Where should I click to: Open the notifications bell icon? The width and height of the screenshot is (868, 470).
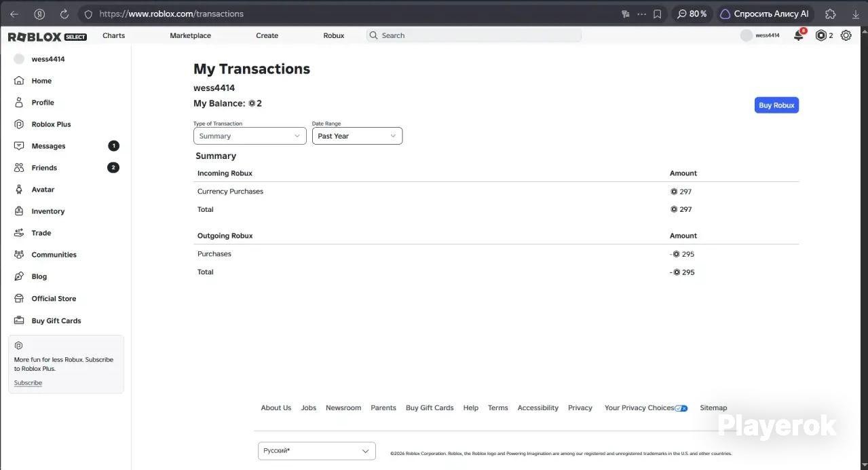click(799, 35)
